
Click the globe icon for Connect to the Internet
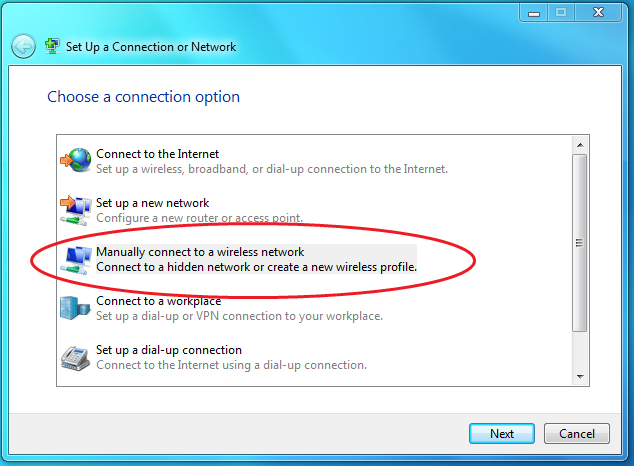click(76, 160)
